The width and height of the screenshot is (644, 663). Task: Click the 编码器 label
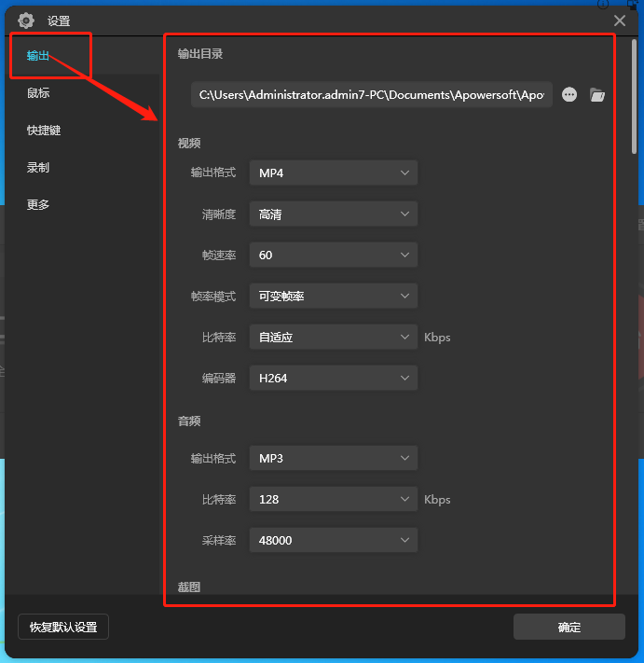tap(219, 378)
